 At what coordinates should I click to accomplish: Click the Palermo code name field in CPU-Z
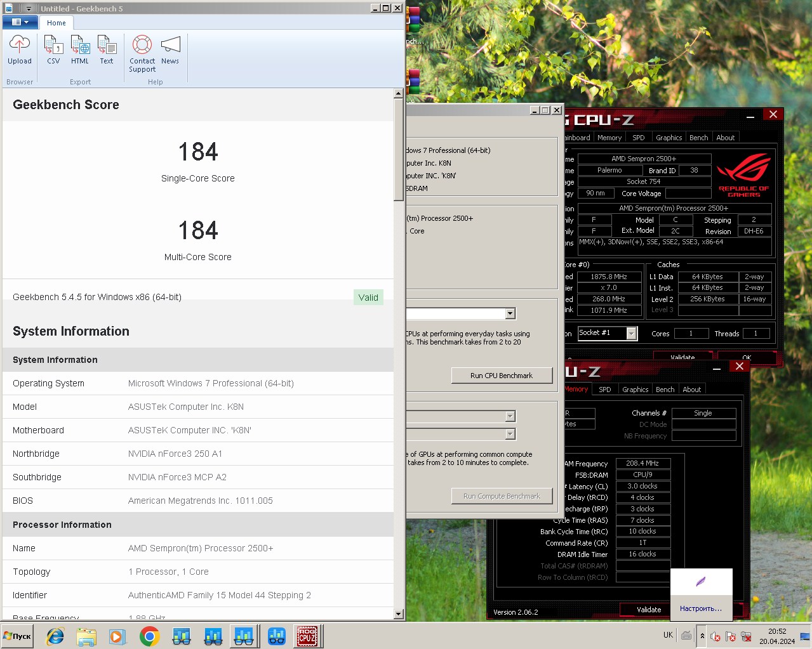(609, 170)
